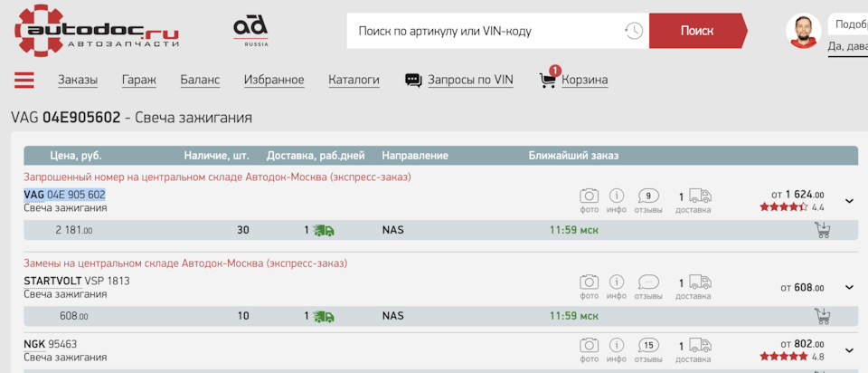Click VAG brand link

point(34,195)
